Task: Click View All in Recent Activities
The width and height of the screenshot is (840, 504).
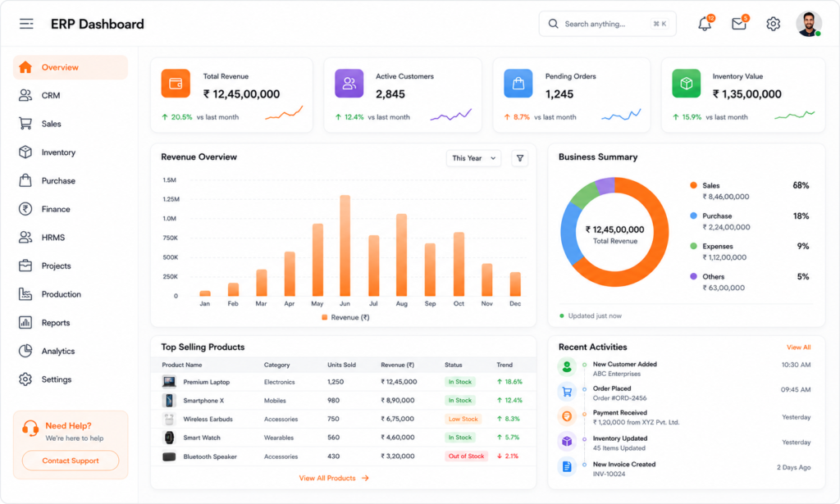Action: [798, 347]
